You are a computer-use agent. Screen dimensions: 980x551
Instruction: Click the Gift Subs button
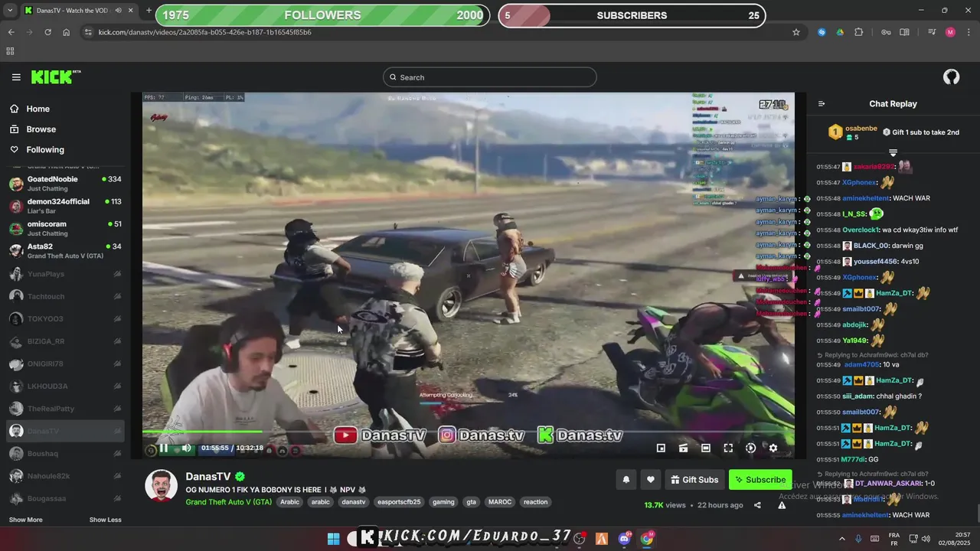click(694, 480)
